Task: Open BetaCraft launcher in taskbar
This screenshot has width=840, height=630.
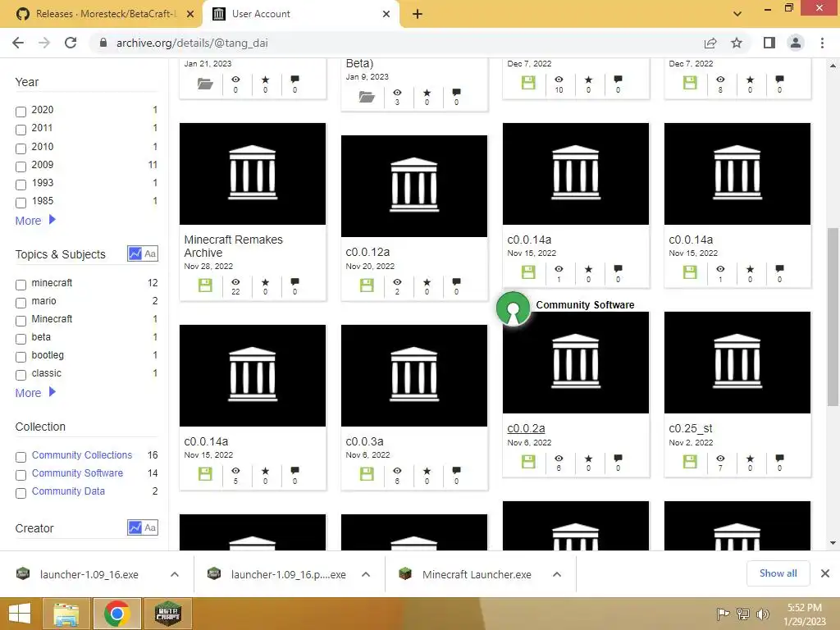Action: pyautogui.click(x=168, y=614)
